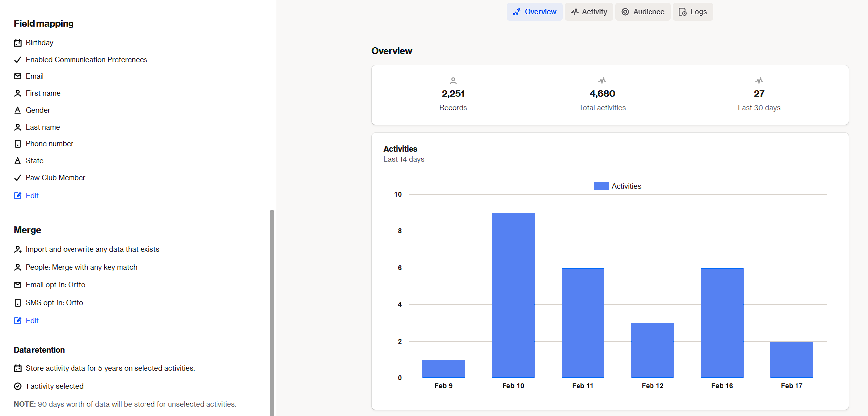Open the Logs tab

pos(692,12)
